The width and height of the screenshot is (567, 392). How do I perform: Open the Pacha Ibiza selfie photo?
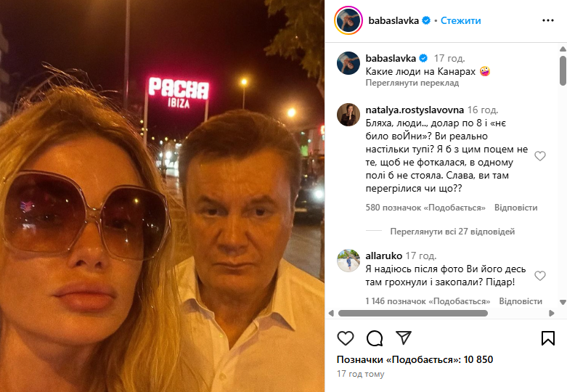(x=162, y=196)
